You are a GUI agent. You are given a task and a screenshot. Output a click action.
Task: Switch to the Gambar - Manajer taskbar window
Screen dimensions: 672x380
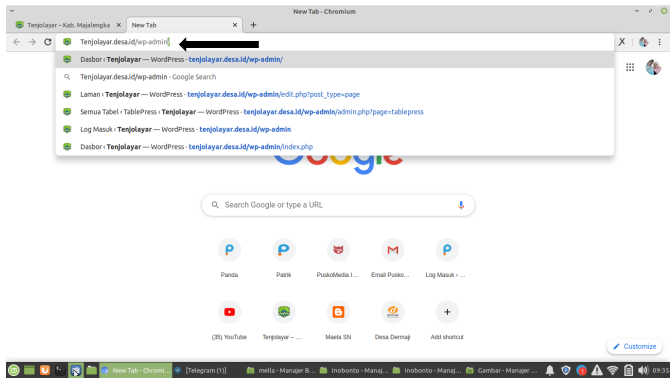(502, 370)
